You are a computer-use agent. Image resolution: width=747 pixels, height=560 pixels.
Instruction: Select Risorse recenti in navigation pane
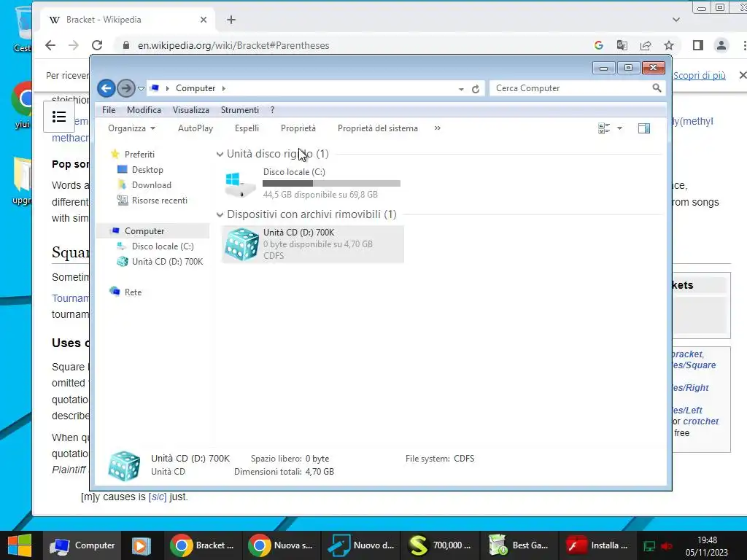(159, 201)
